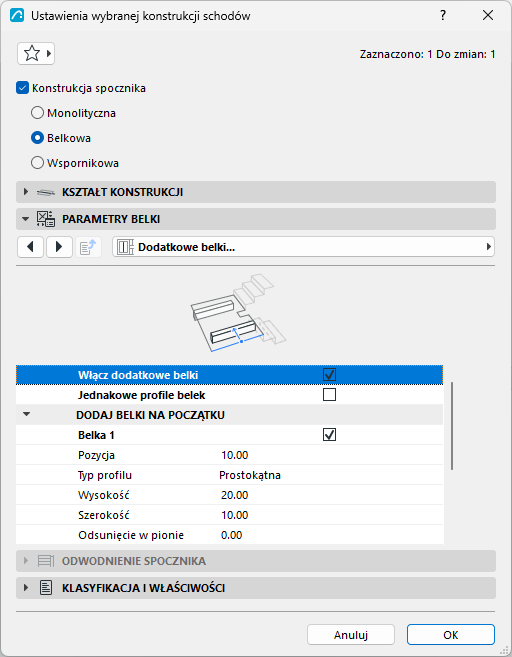The height and width of the screenshot is (657, 512).
Task: Open the Favorites star button
Action: 36,54
